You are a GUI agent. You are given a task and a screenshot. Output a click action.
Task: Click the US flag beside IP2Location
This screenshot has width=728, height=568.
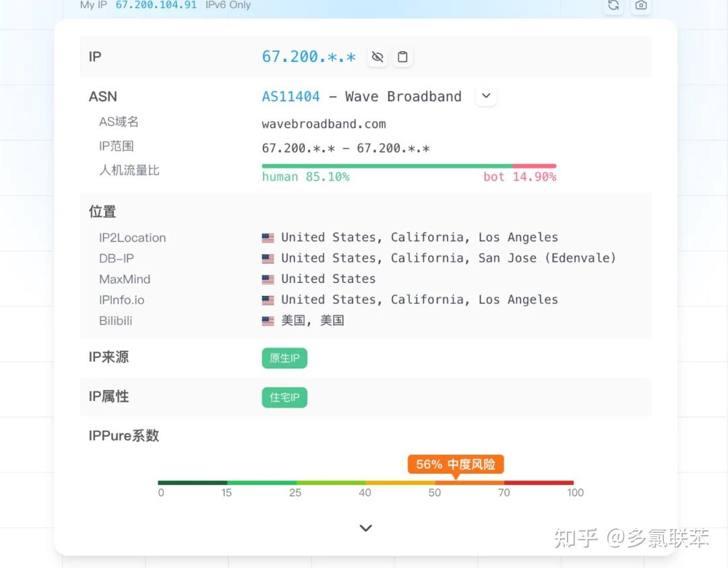(268, 238)
